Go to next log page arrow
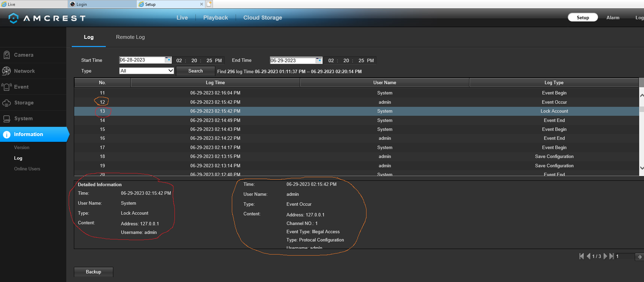The height and width of the screenshot is (282, 644). pyautogui.click(x=605, y=256)
